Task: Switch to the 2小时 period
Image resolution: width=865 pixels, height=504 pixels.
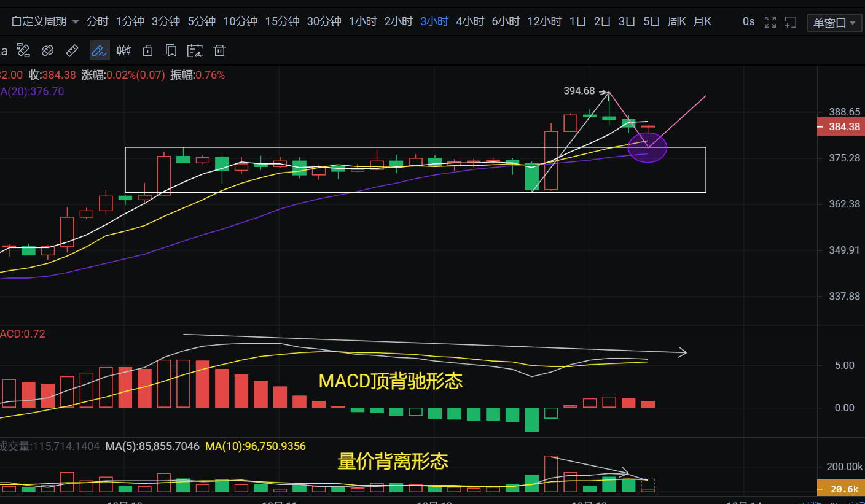Action: 399,21
